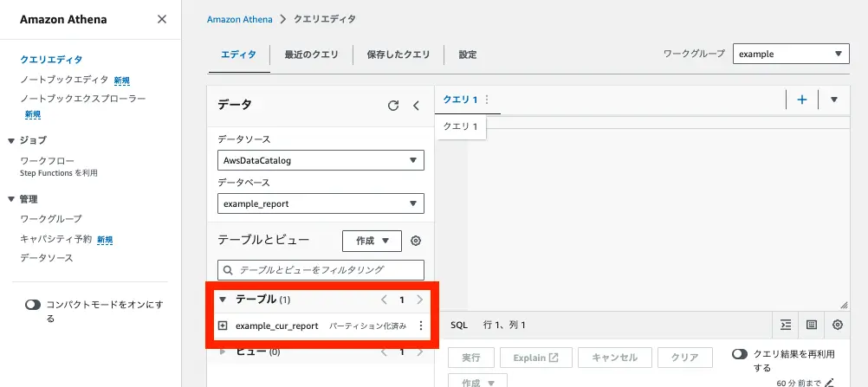
Task: Click the Amazon Athena breadcrumb link
Action: [x=240, y=19]
